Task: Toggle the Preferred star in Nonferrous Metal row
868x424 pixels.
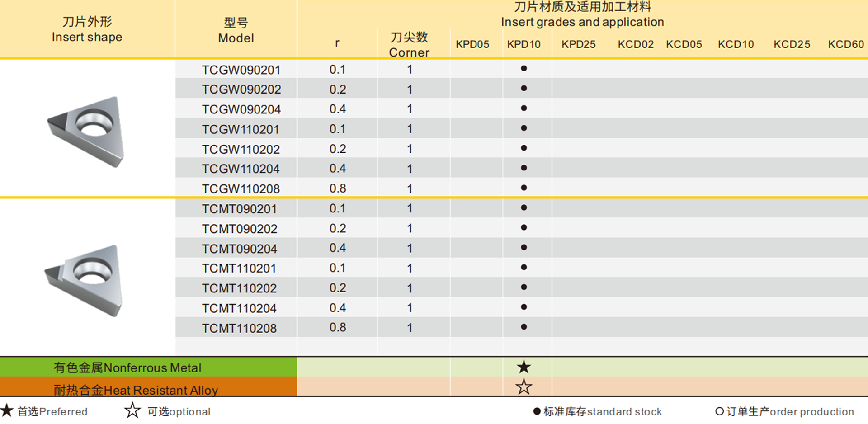Action: click(x=524, y=367)
